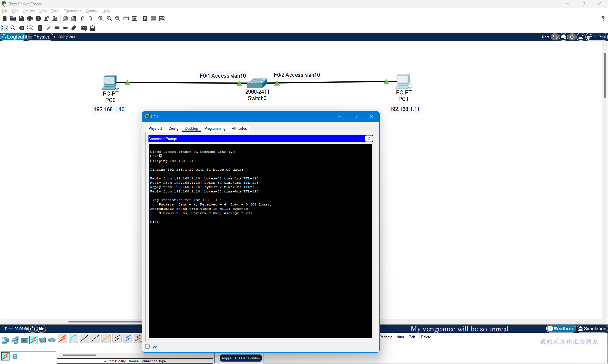Open the Attributes tab in PC1
Image resolution: width=608 pixels, height=364 pixels.
(239, 128)
